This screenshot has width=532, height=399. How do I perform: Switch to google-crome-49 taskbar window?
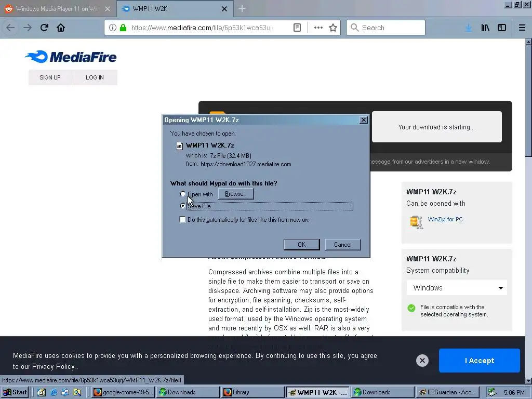pyautogui.click(x=123, y=392)
